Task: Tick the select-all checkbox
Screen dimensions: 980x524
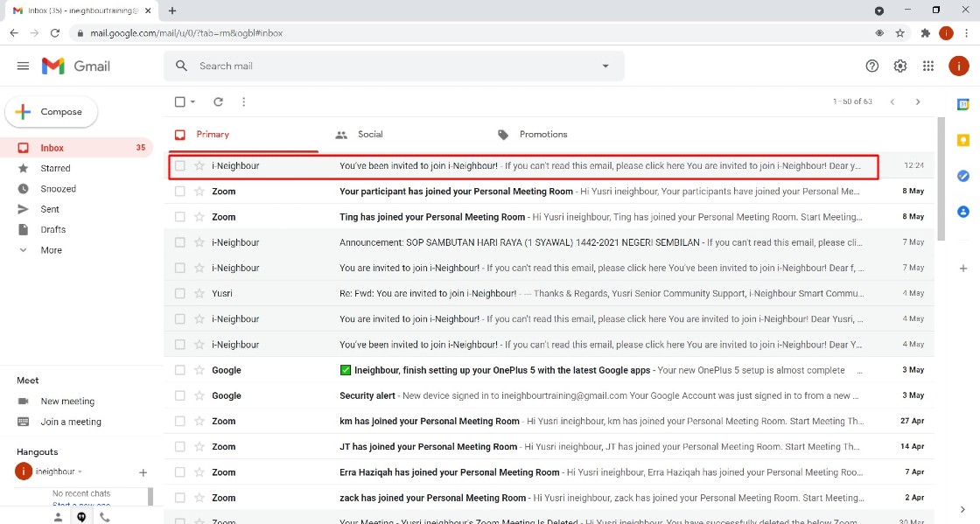Action: coord(180,101)
